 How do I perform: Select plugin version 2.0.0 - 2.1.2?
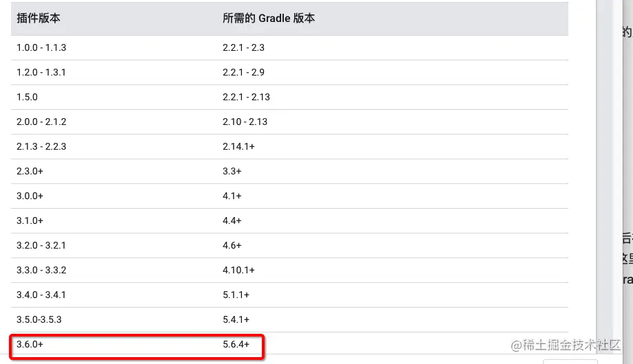click(41, 122)
